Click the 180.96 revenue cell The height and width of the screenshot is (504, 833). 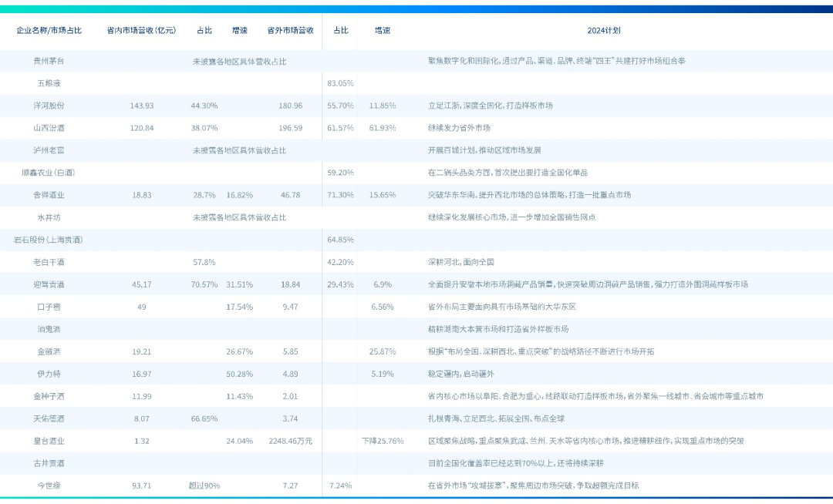[x=291, y=106]
